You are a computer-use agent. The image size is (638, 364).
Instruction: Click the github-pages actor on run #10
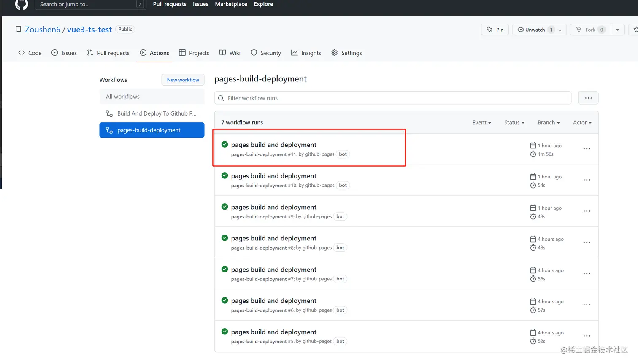[320, 186]
